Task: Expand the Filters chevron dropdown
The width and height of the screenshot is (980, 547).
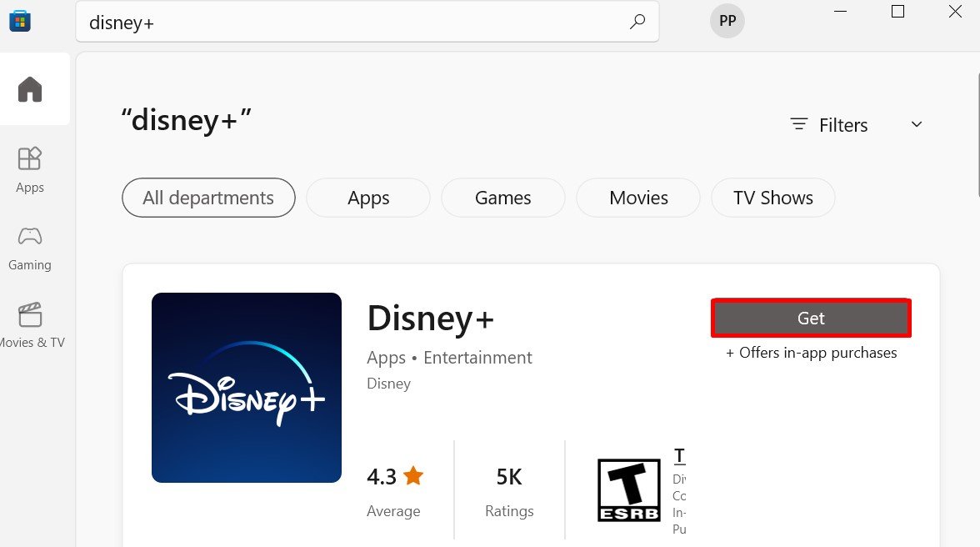Action: click(917, 123)
